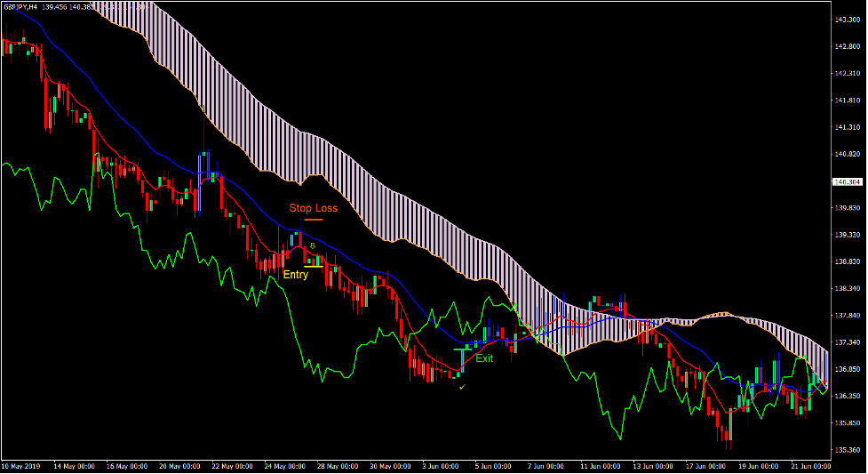
Task: Click the 28 May 00:00 time label
Action: [x=338, y=466]
